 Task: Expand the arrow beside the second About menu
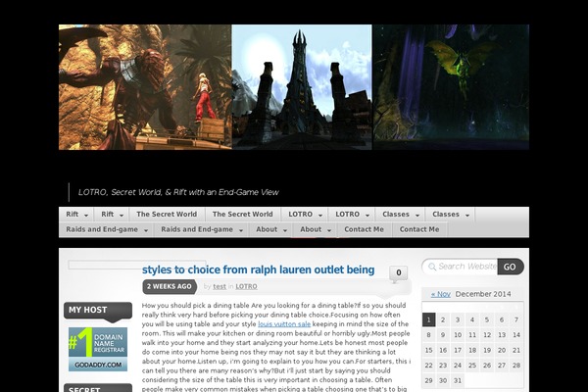(329, 230)
